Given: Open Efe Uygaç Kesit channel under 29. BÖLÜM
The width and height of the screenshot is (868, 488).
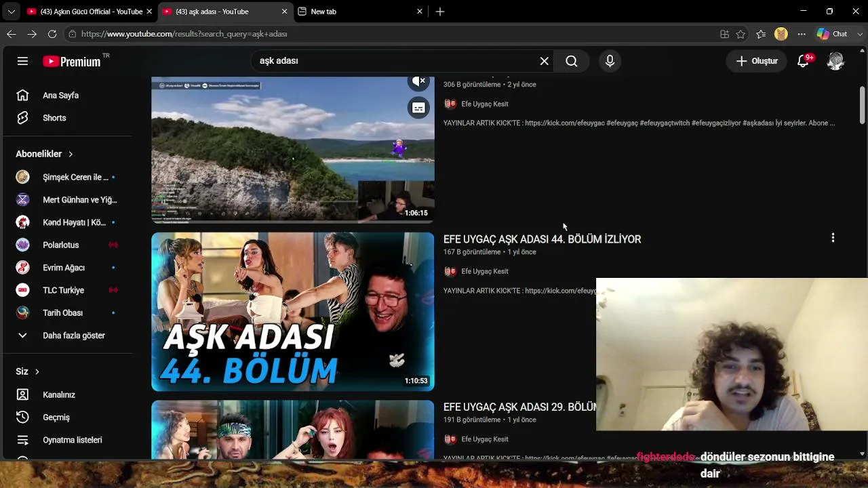Looking at the screenshot, I should click(x=485, y=439).
